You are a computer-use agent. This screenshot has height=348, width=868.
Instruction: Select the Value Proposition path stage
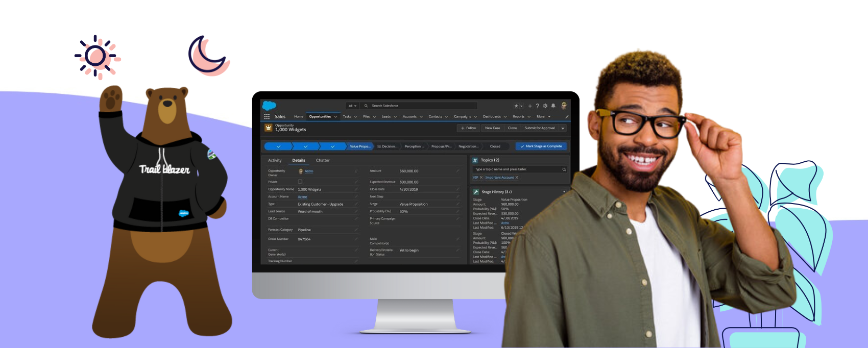coord(360,146)
